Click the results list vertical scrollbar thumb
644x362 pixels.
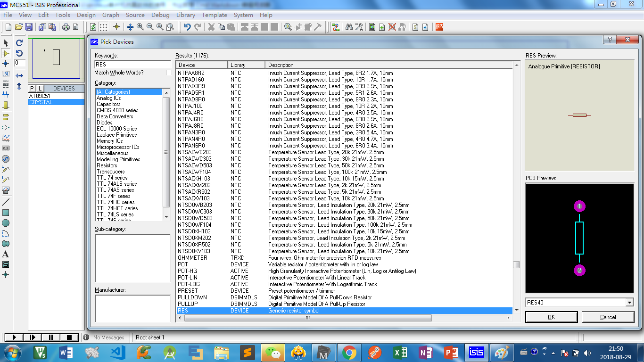point(517,264)
